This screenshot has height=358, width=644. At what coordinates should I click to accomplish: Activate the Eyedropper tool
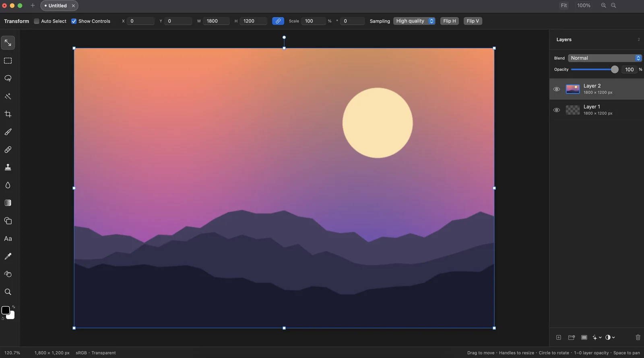tap(8, 256)
